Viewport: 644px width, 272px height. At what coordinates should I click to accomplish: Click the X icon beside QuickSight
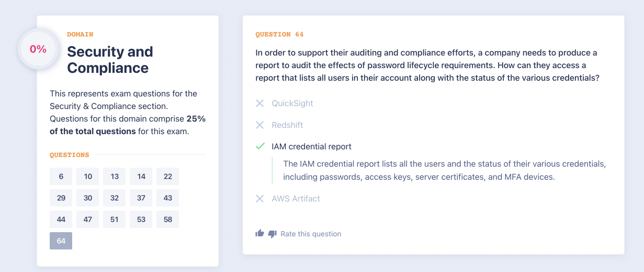click(x=259, y=103)
